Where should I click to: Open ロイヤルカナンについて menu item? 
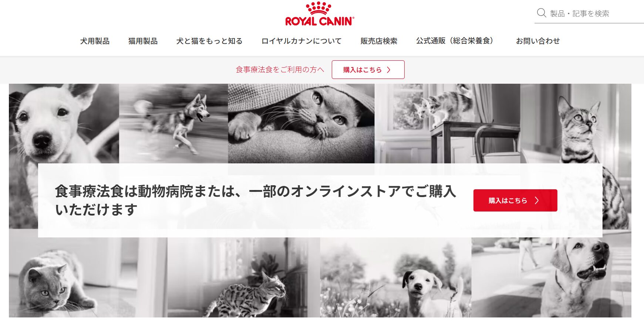point(301,41)
